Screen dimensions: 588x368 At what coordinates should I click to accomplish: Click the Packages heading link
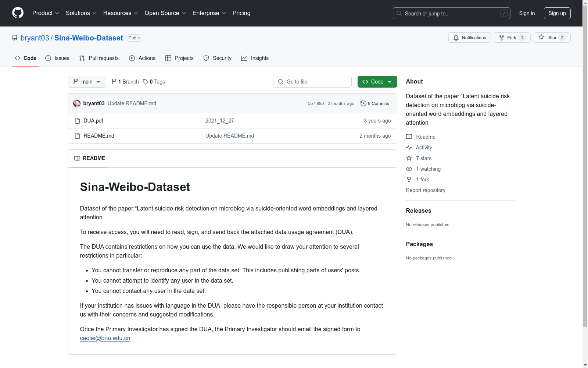[x=419, y=244]
